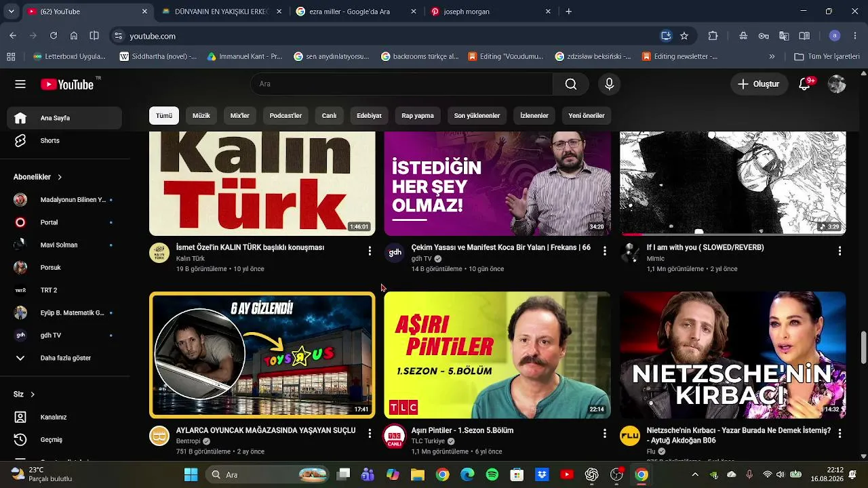The width and height of the screenshot is (868, 488).
Task: View site information for youtube.com
Action: (118, 36)
